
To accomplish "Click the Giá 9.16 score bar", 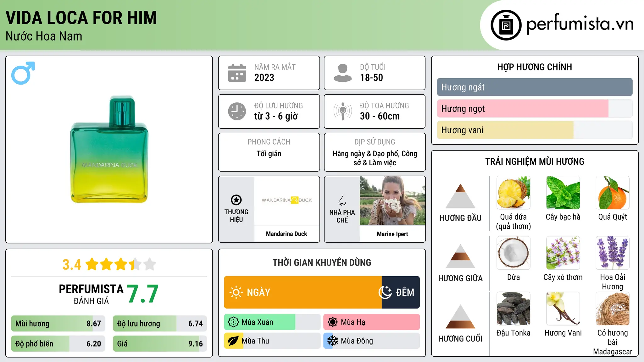I will point(160,343).
